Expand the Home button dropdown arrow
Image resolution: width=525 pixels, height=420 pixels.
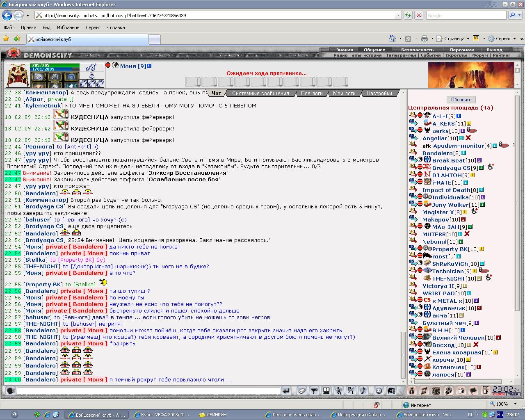pos(400,39)
